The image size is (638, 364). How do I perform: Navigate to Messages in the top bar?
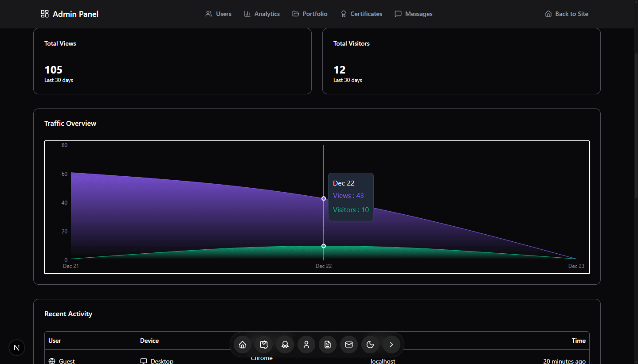pos(414,14)
